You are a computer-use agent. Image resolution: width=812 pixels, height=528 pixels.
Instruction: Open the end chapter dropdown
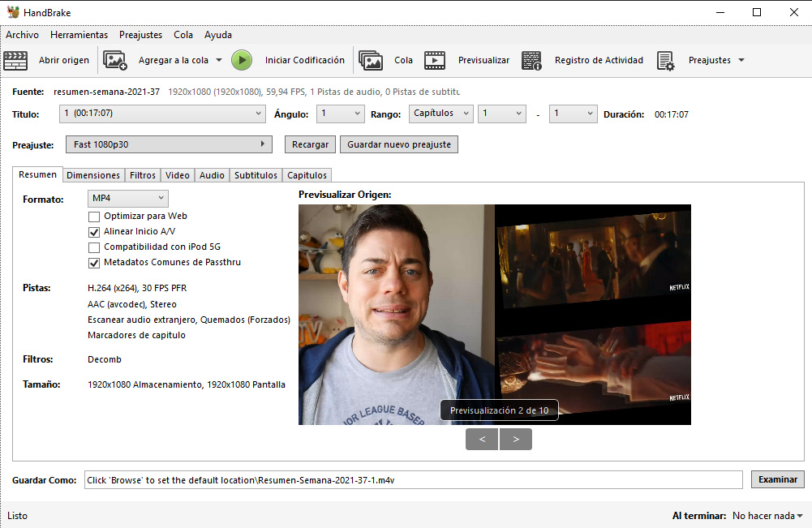tap(573, 114)
